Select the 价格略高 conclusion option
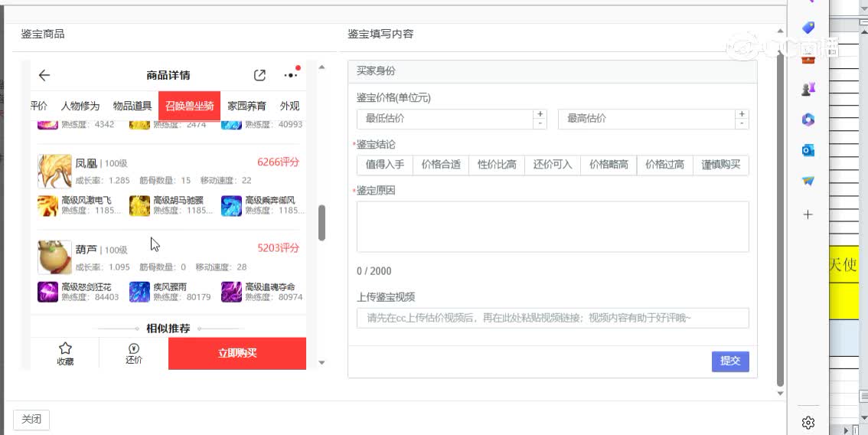The image size is (868, 435). point(609,165)
